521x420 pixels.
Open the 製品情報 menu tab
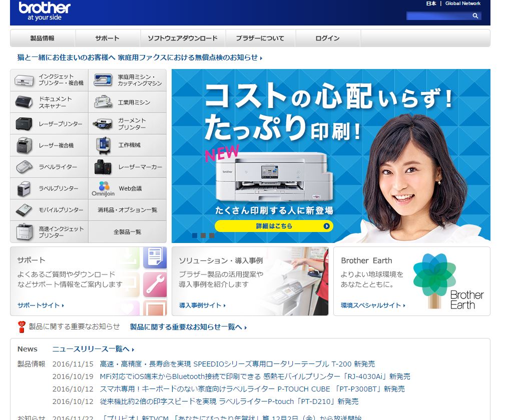pyautogui.click(x=43, y=38)
